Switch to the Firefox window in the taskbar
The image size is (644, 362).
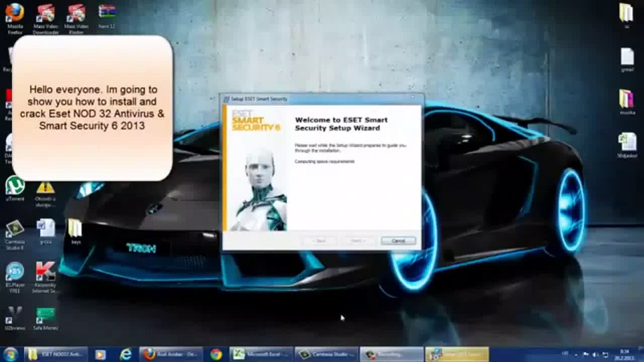tap(171, 354)
